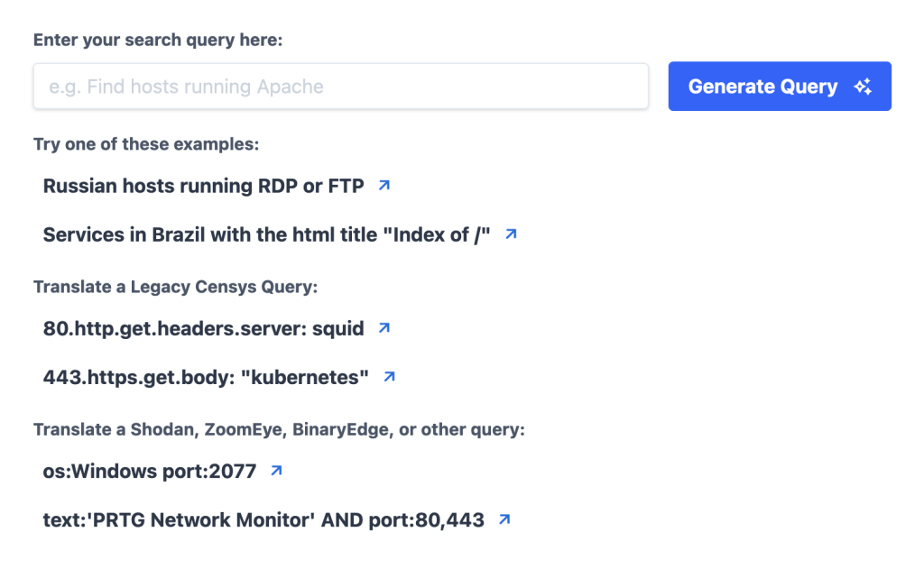Select legacy query 80.http.get.headers.server: squid
This screenshot has height=578, width=924.
[x=203, y=328]
